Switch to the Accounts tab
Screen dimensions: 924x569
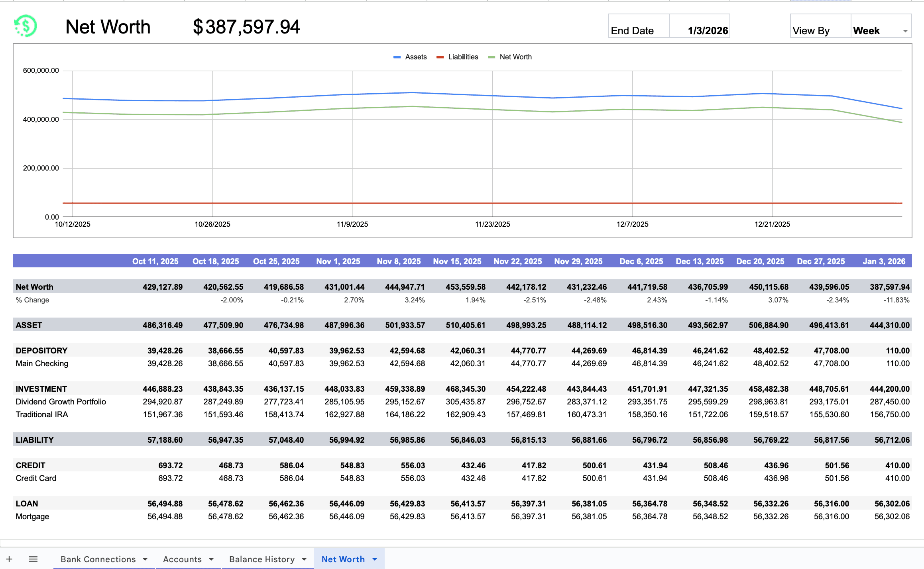[x=183, y=559]
